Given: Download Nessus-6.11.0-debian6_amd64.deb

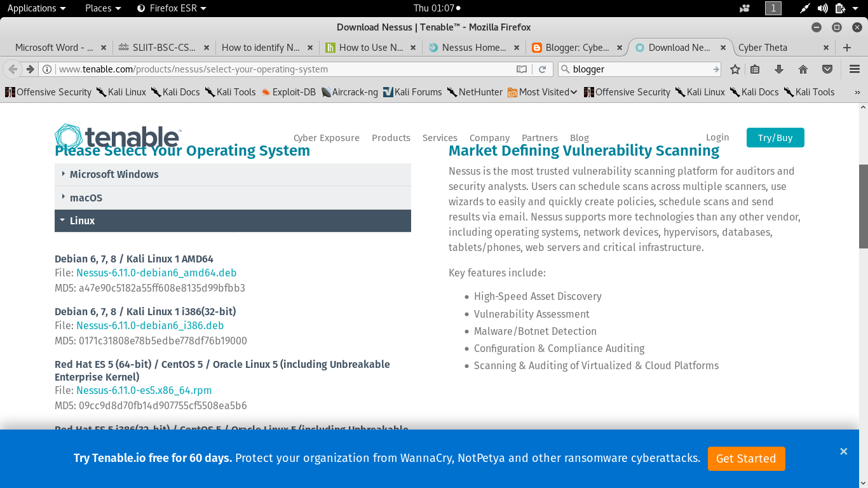Looking at the screenshot, I should pyautogui.click(x=156, y=273).
